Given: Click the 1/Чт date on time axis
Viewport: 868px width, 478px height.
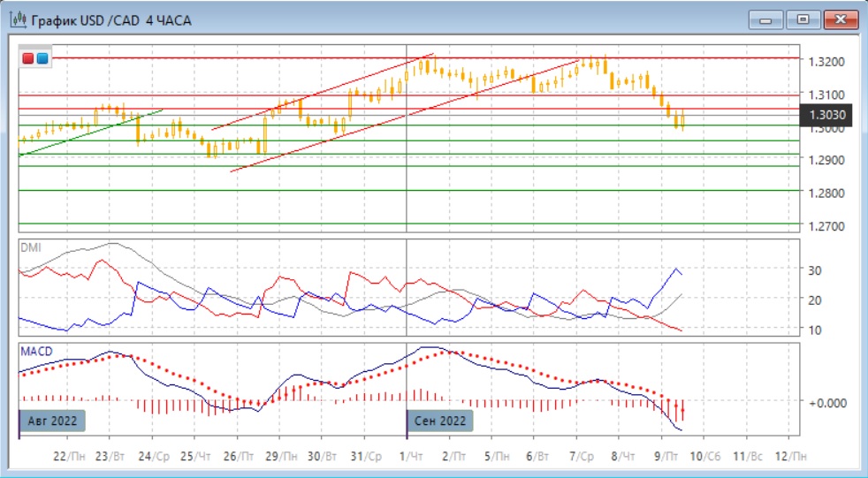Looking at the screenshot, I should pyautogui.click(x=409, y=457).
